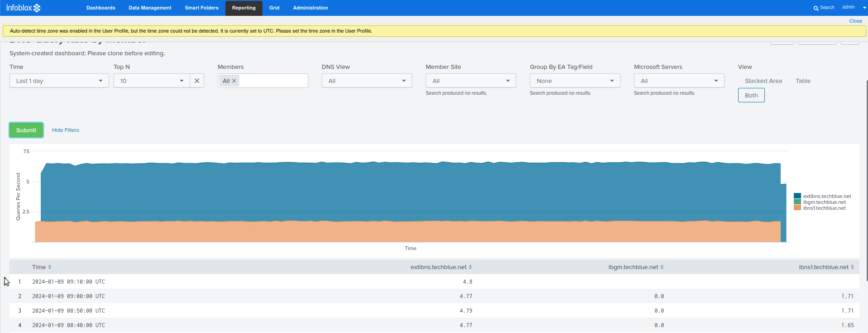The height and width of the screenshot is (333, 868).
Task: Select Stacked Area view option
Action: [763, 81]
